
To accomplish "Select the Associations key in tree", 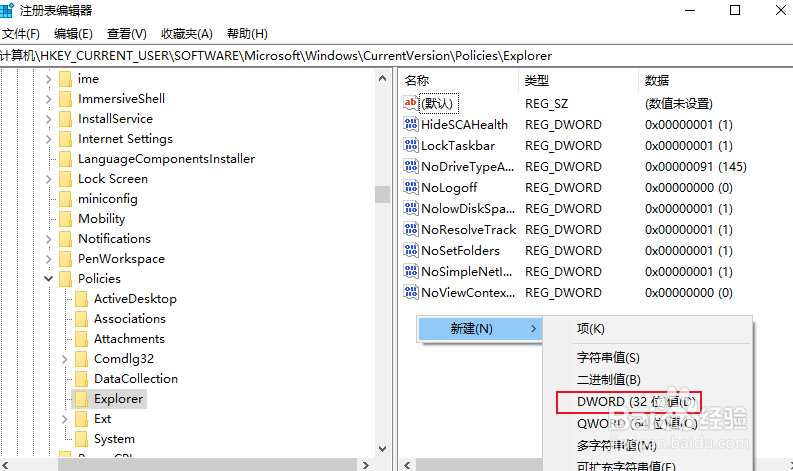I will (129, 319).
